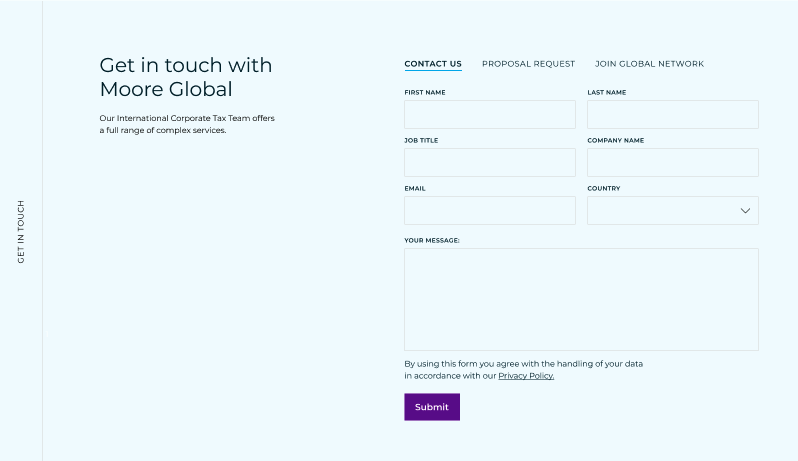The width and height of the screenshot is (798, 461).
Task: Click the 'Get in touch with Moore Global' heading
Action: coord(186,77)
